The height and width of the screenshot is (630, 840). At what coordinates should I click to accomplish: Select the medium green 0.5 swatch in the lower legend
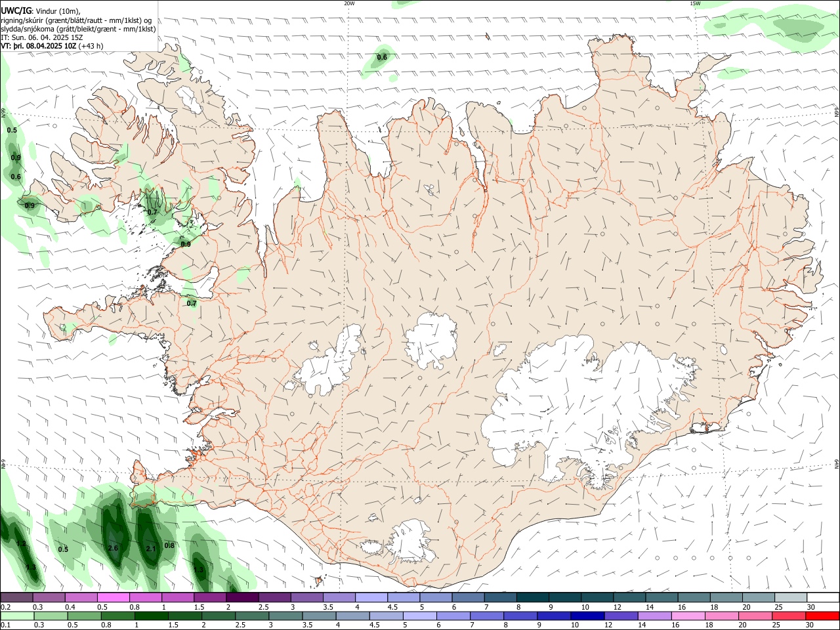(85, 616)
